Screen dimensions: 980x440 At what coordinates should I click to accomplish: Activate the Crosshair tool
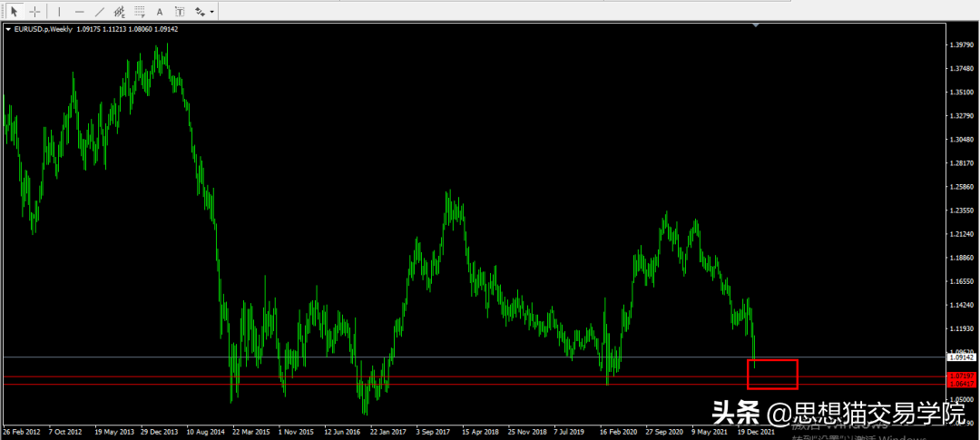coord(35,11)
